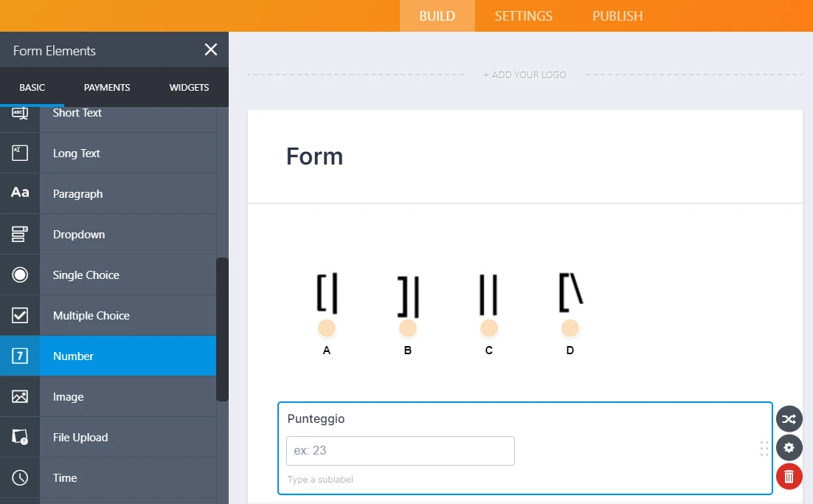Open Punteggio field properties gear
Image resolution: width=813 pixels, height=504 pixels.
point(789,447)
